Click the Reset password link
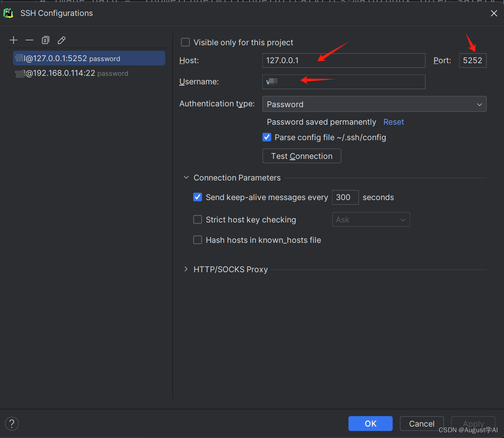This screenshot has width=504, height=438. (x=394, y=122)
